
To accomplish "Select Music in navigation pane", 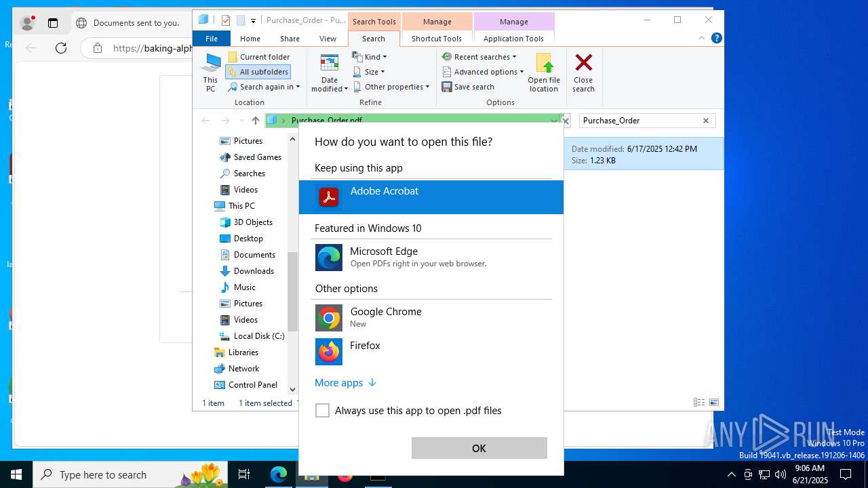I will point(244,287).
